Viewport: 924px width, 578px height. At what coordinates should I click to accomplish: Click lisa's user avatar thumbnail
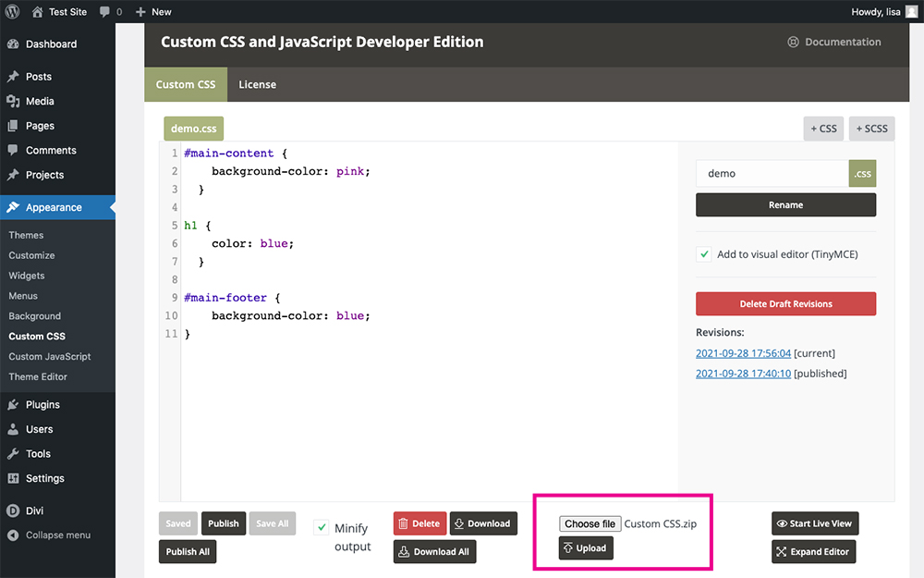pos(911,12)
